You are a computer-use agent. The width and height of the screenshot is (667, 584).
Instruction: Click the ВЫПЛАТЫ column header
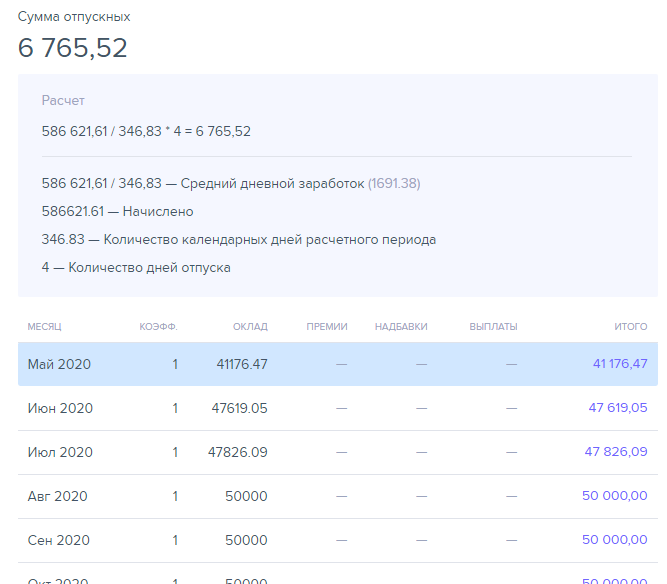tap(493, 327)
